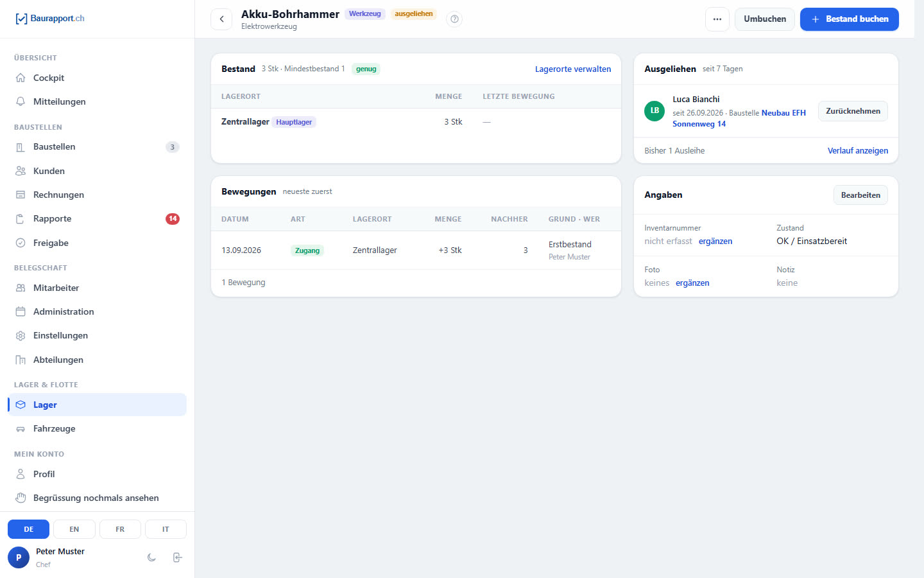Image resolution: width=924 pixels, height=578 pixels.
Task: Click the Umbuchen button
Action: [x=765, y=19]
